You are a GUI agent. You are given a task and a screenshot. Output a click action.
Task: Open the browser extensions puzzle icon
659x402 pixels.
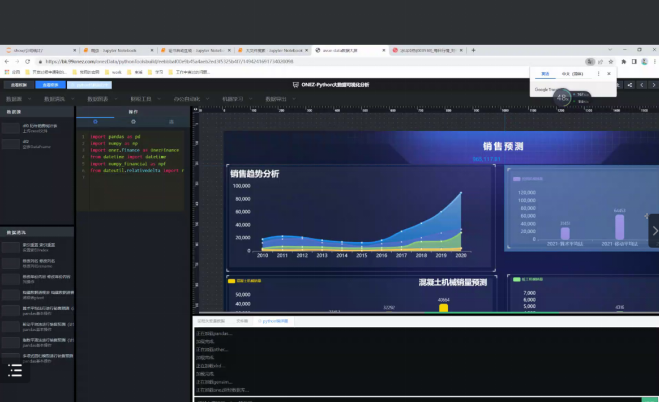[622, 61]
